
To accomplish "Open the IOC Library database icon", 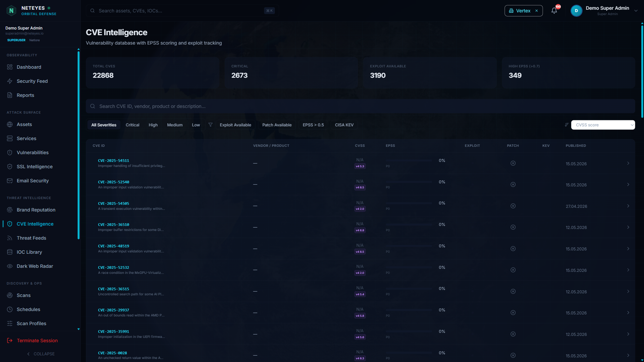I will pos(10,252).
